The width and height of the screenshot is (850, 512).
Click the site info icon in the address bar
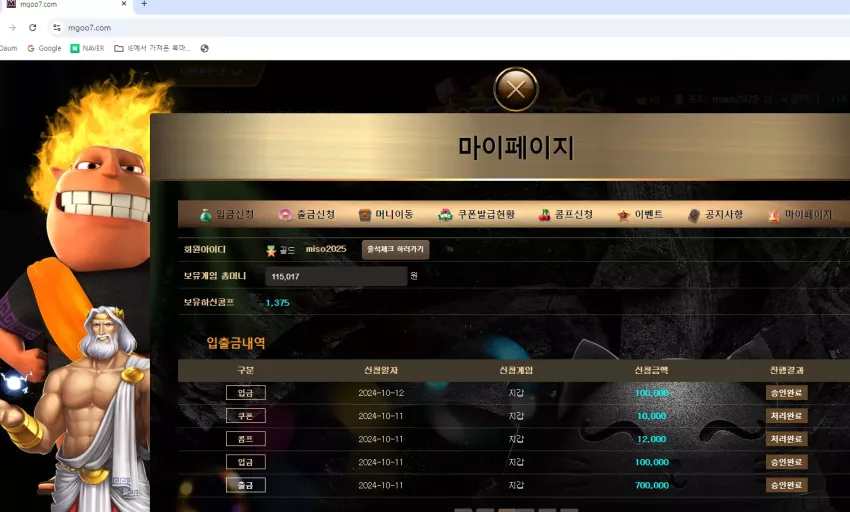pyautogui.click(x=56, y=28)
